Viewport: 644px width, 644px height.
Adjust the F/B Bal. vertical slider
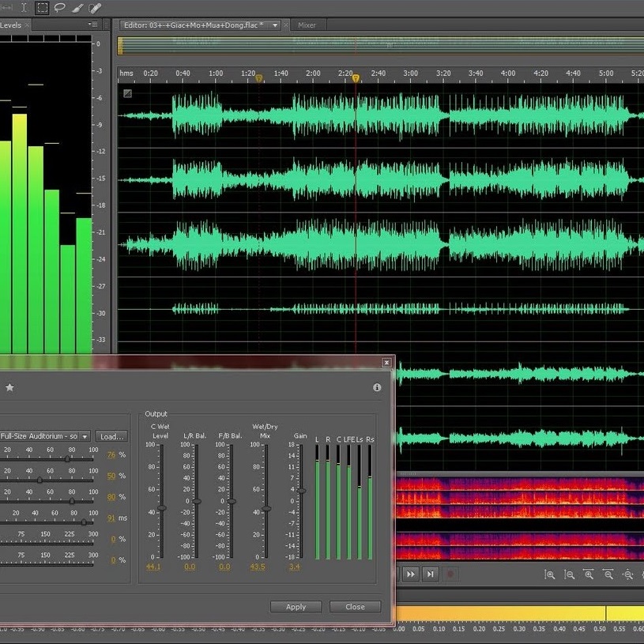[x=232, y=501]
